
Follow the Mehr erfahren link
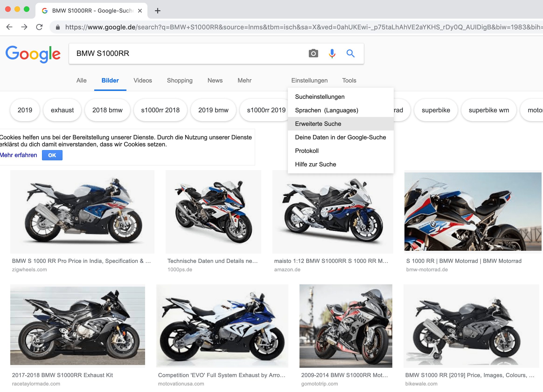(x=18, y=155)
